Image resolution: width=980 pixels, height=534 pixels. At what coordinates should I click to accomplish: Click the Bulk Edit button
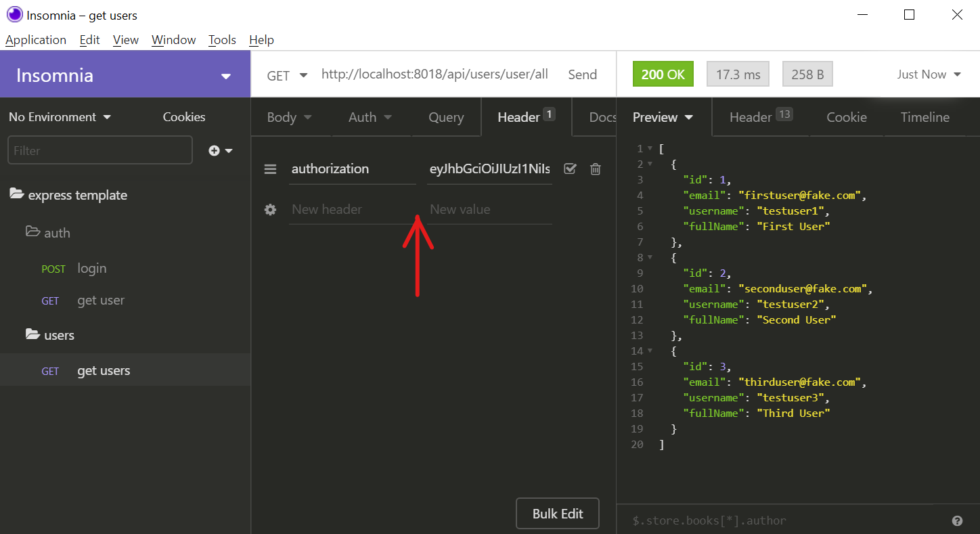(x=558, y=514)
